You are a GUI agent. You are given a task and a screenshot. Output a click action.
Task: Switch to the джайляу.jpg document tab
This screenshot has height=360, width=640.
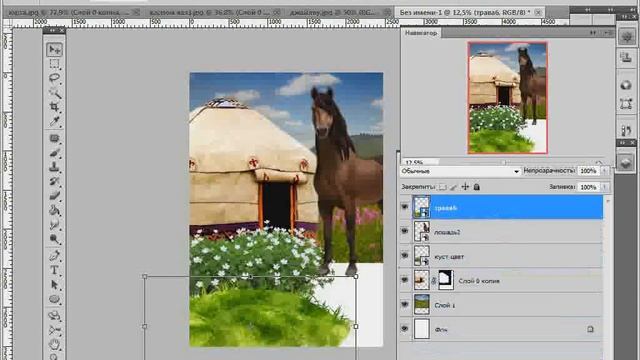(x=339, y=13)
